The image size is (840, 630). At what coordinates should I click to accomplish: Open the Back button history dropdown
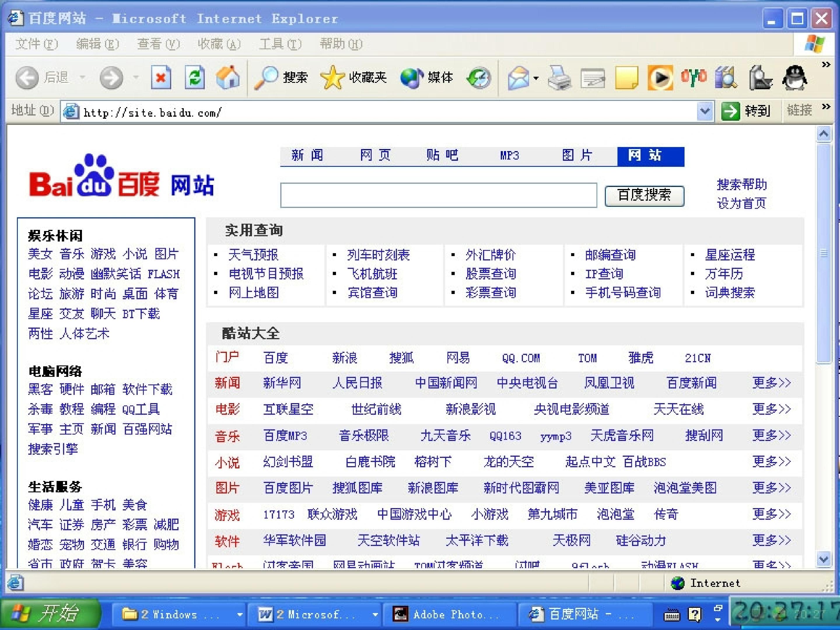click(82, 78)
